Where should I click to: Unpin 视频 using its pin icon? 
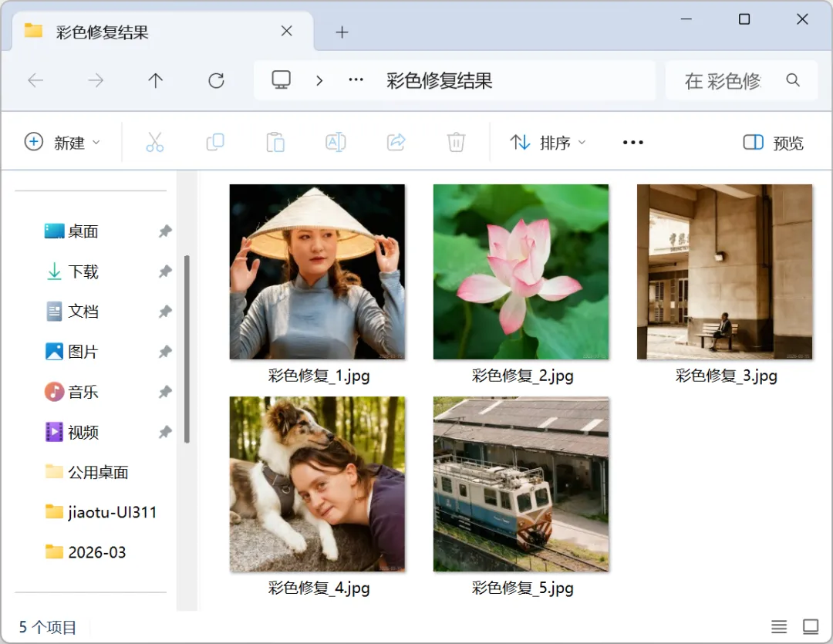click(165, 432)
